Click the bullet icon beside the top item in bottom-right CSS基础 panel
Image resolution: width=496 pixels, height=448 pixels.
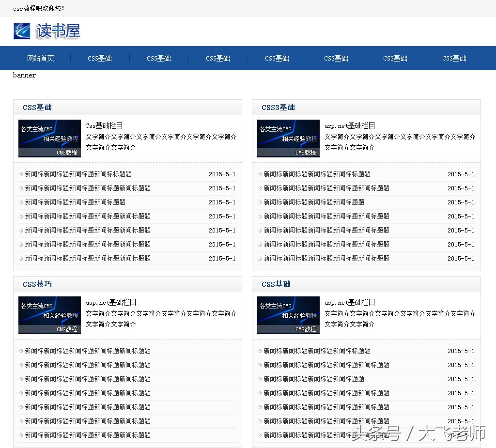pyautogui.click(x=260, y=351)
